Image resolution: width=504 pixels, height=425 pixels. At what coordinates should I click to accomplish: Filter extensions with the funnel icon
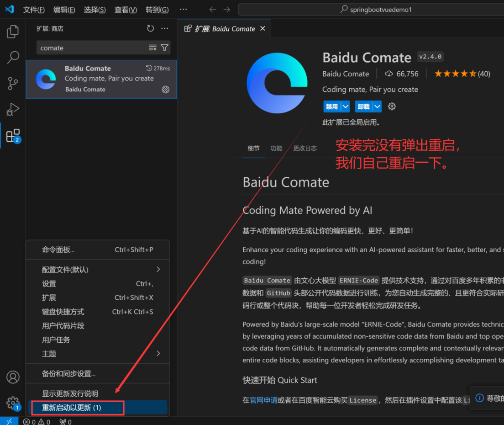point(164,48)
